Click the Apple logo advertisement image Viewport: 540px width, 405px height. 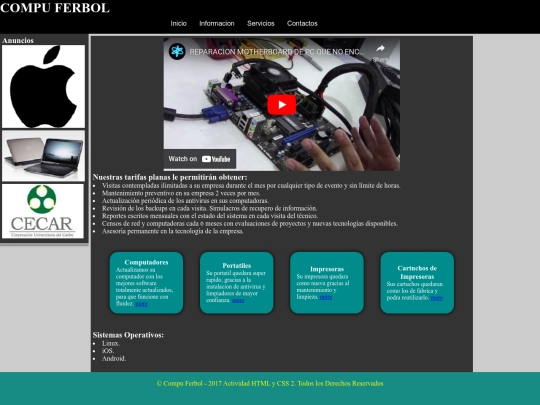coord(43,87)
